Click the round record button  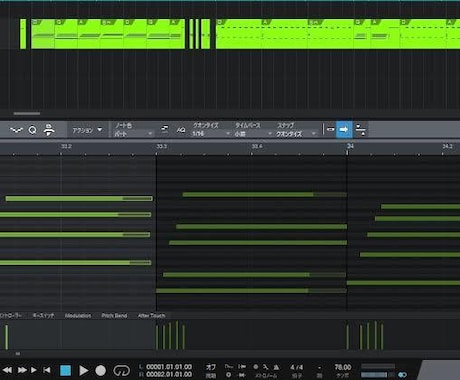pyautogui.click(x=101, y=370)
